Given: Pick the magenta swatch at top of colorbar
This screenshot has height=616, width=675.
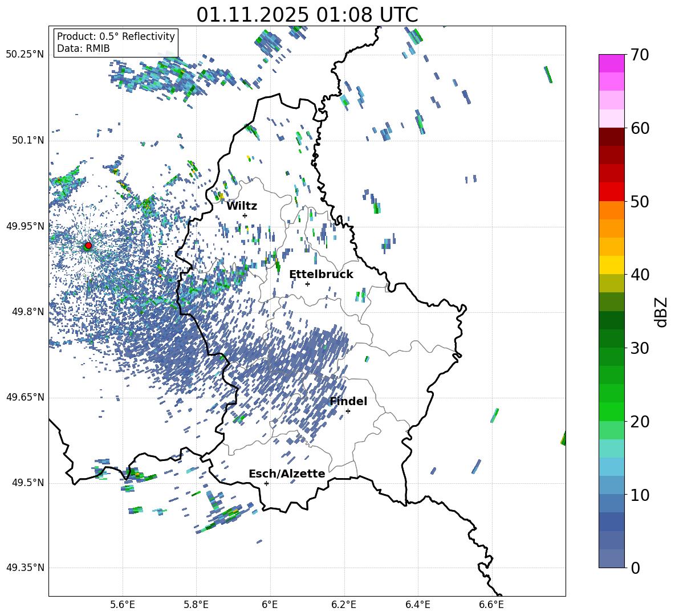Looking at the screenshot, I should point(612,63).
